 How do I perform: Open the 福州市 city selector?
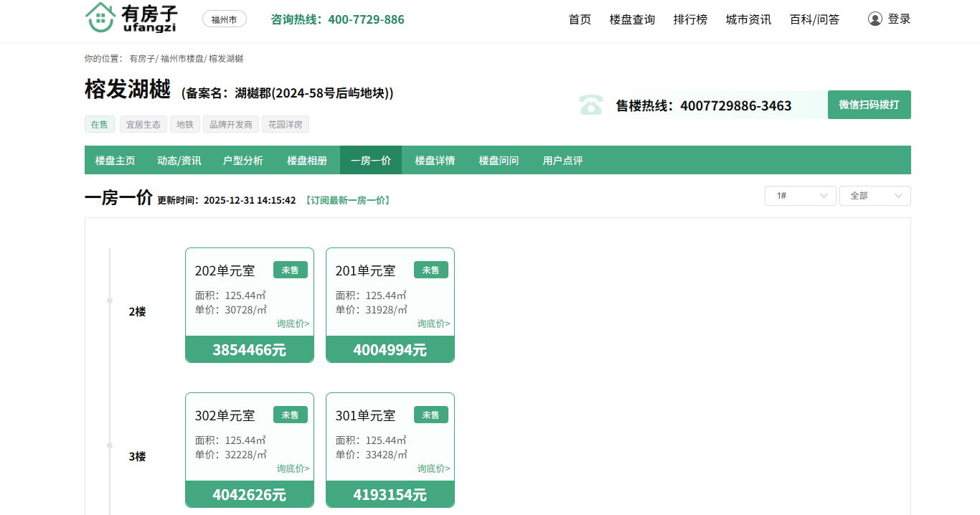point(224,19)
